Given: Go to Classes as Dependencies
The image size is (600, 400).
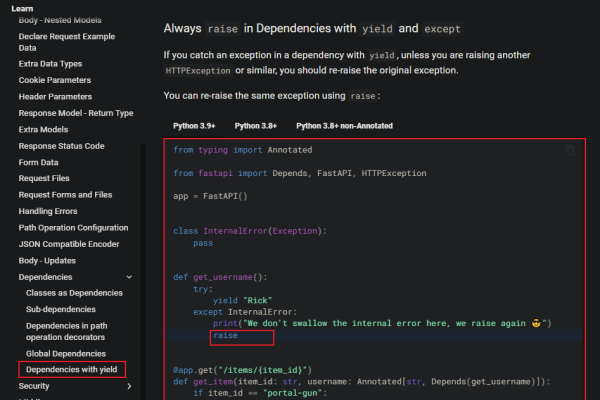Looking at the screenshot, I should coord(74,293).
